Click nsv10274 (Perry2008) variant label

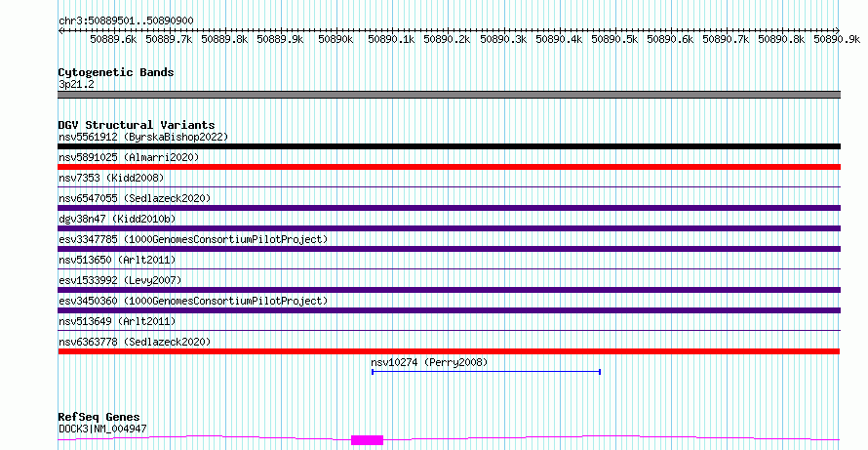click(429, 362)
